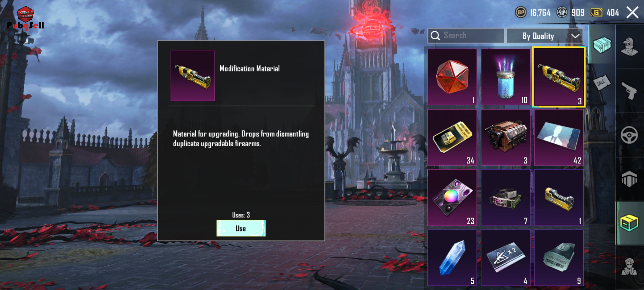The image size is (644, 290).
Task: Switch to the pistol firearms tab
Action: click(x=629, y=91)
